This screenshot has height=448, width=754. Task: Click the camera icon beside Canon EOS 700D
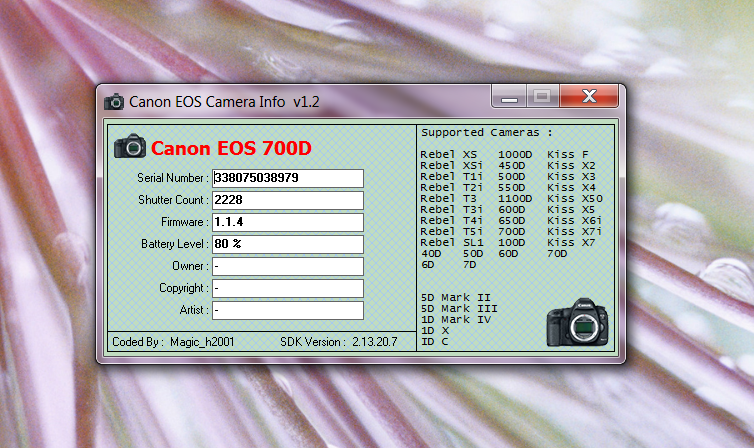[130, 147]
